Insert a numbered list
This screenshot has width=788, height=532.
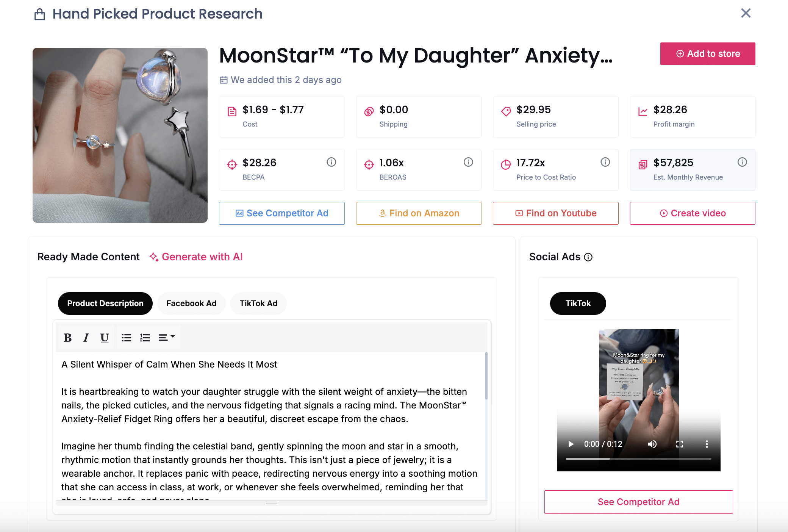click(x=145, y=338)
